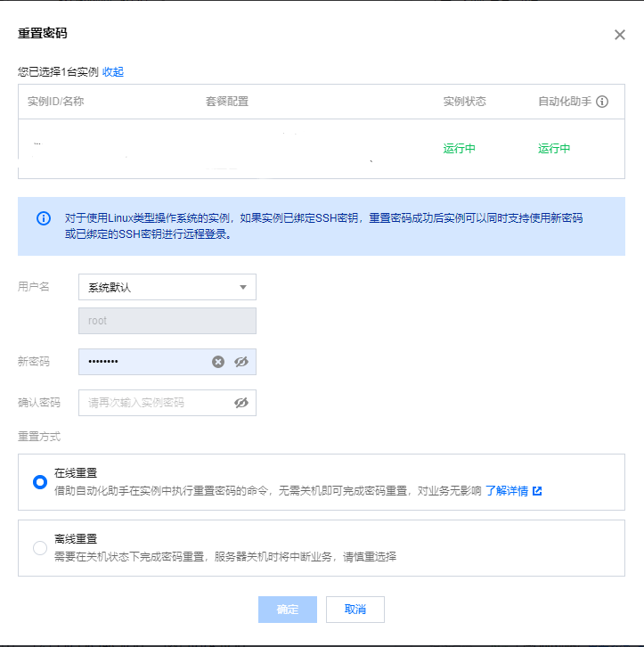Open the 用户名 系统默认 dropdown

[167, 287]
